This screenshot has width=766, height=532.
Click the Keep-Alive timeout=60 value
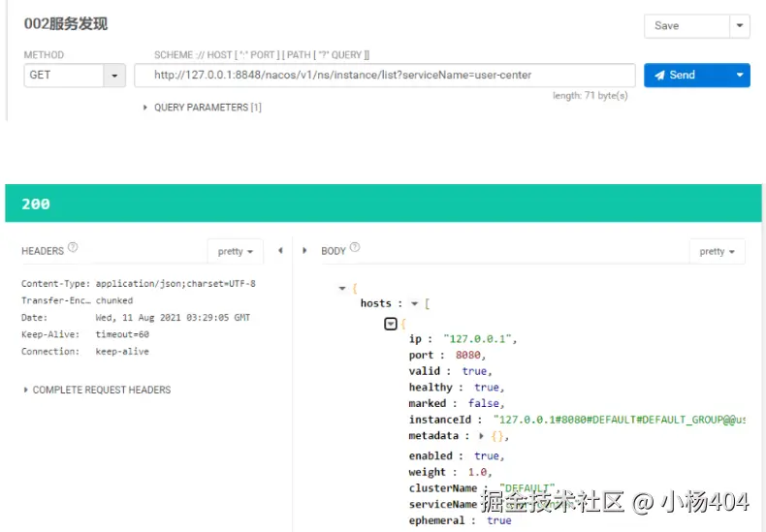click(122, 334)
